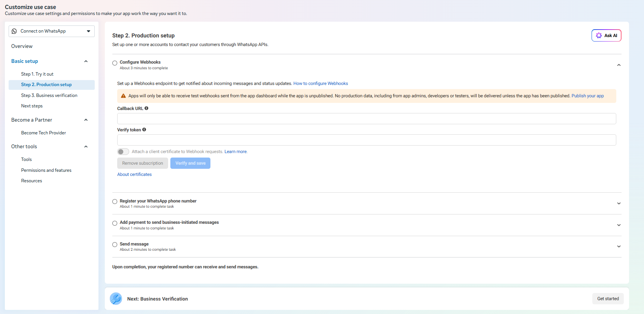Image resolution: width=644 pixels, height=314 pixels.
Task: Open How to configure Webhooks link
Action: 321,83
